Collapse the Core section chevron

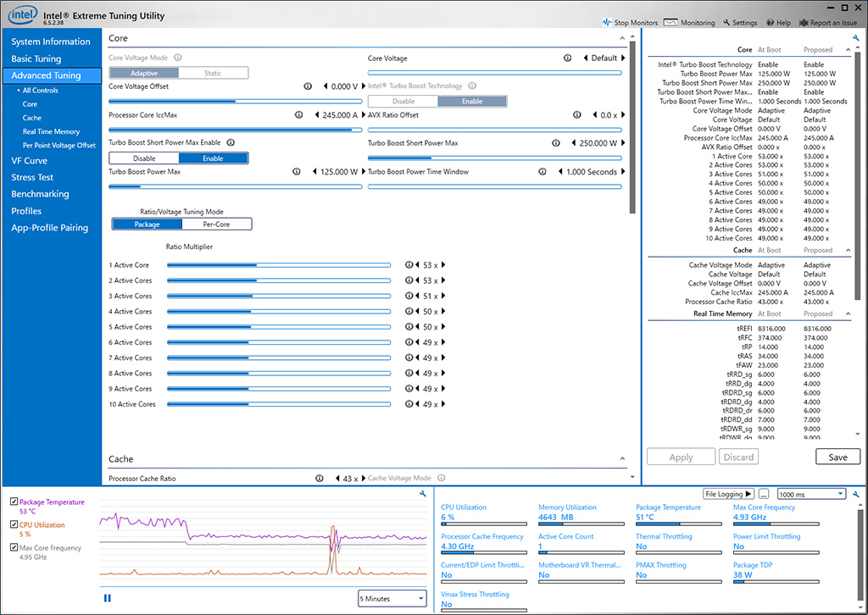tap(622, 38)
